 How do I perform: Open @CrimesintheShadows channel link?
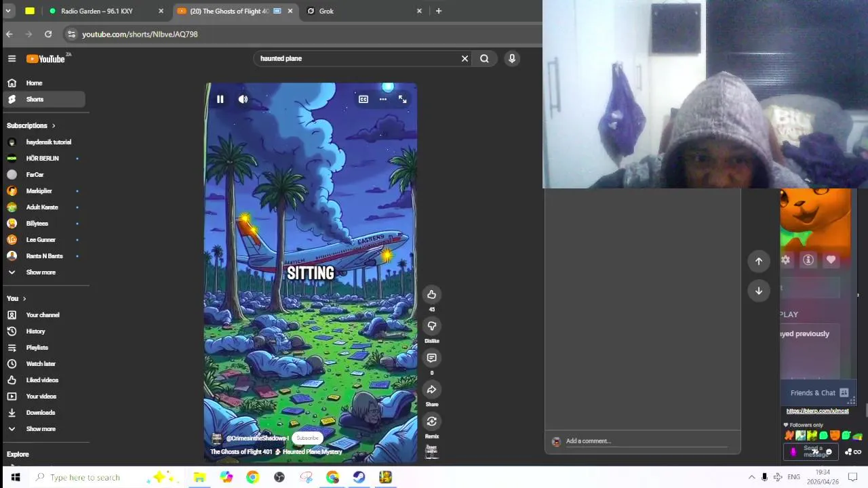(257, 439)
